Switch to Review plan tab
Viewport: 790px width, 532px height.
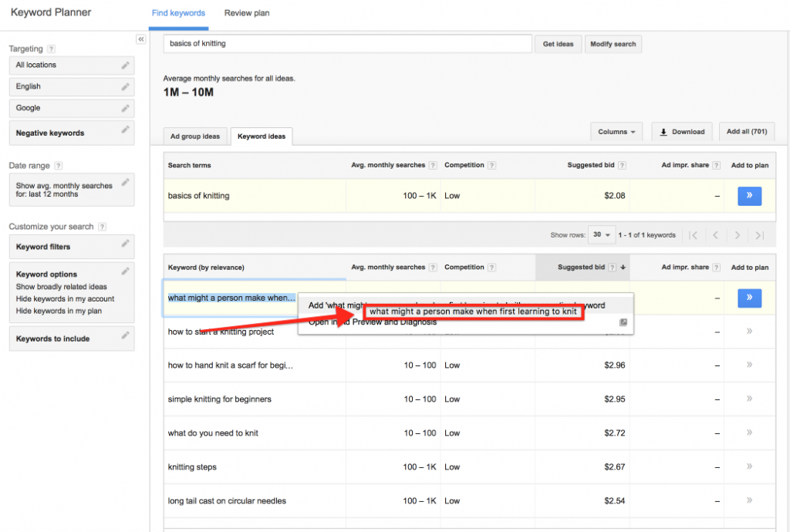pyautogui.click(x=247, y=13)
